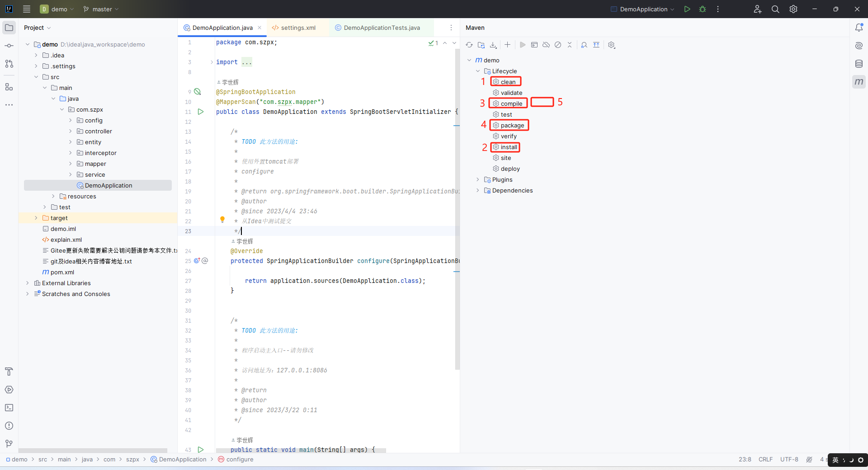Screen dimensions: 868x470
Task: Collapse the Lifecycle node in Maven panel
Action: (x=478, y=71)
